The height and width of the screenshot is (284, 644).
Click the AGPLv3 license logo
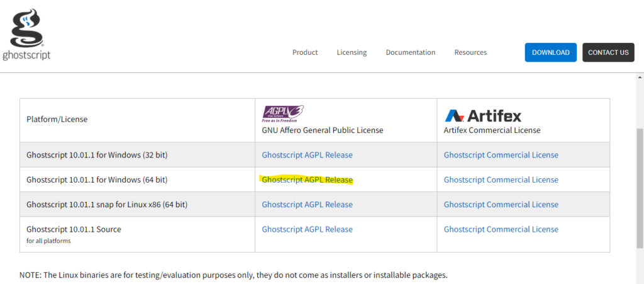pyautogui.click(x=283, y=114)
